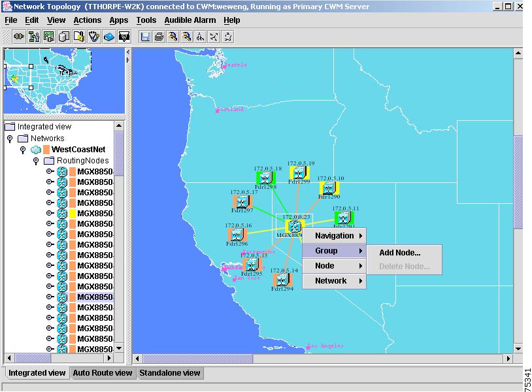Select the Fdr1296 node on the map
This screenshot has height=392, width=532.
click(237, 235)
